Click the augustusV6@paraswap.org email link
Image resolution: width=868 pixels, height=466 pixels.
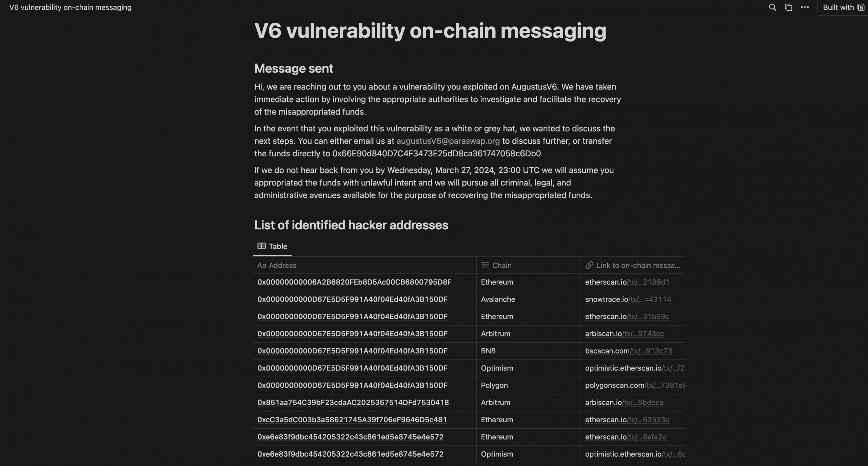[448, 141]
